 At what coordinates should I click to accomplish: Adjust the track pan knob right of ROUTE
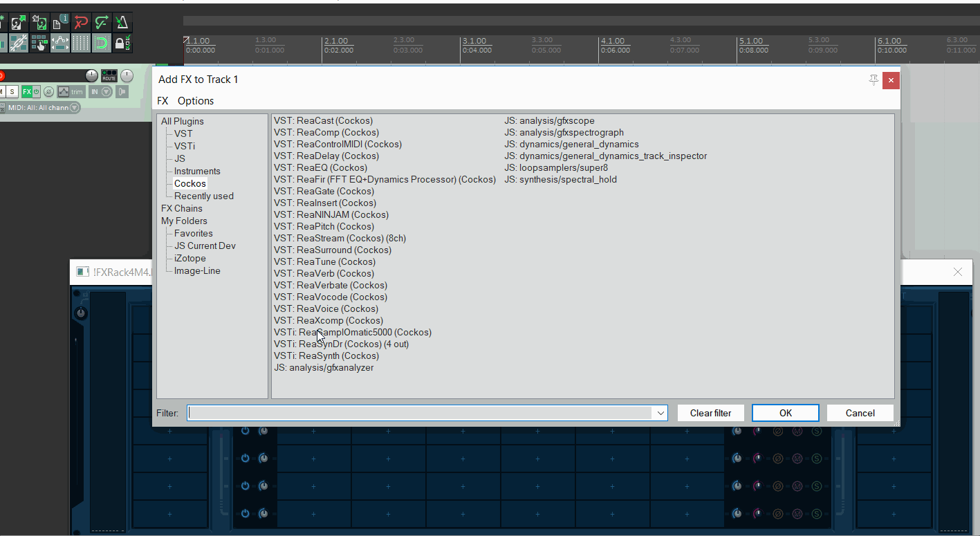[x=127, y=75]
